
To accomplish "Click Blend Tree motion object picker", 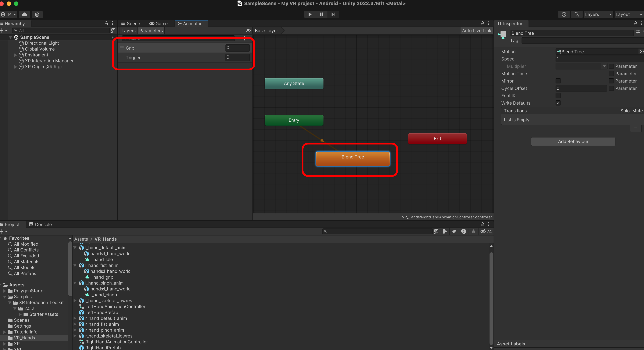I will pyautogui.click(x=641, y=51).
